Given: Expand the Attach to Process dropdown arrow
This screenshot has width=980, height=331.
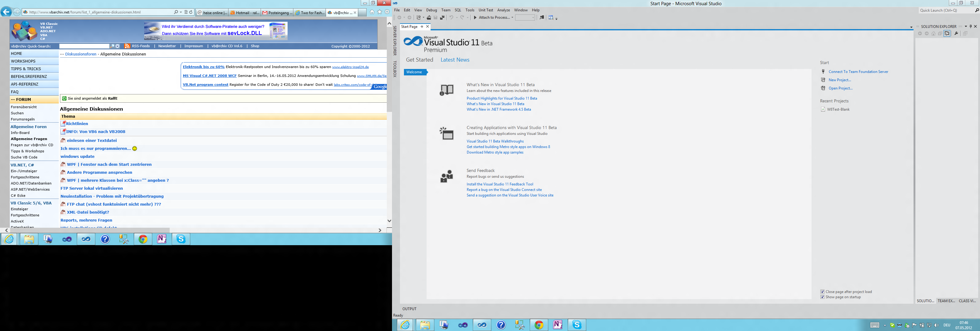Looking at the screenshot, I should click(512, 17).
